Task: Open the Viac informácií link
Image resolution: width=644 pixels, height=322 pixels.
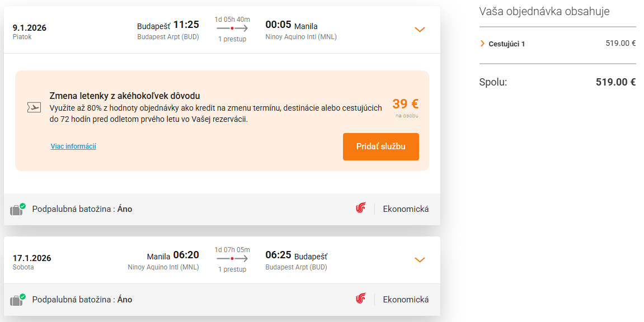Action: click(73, 146)
